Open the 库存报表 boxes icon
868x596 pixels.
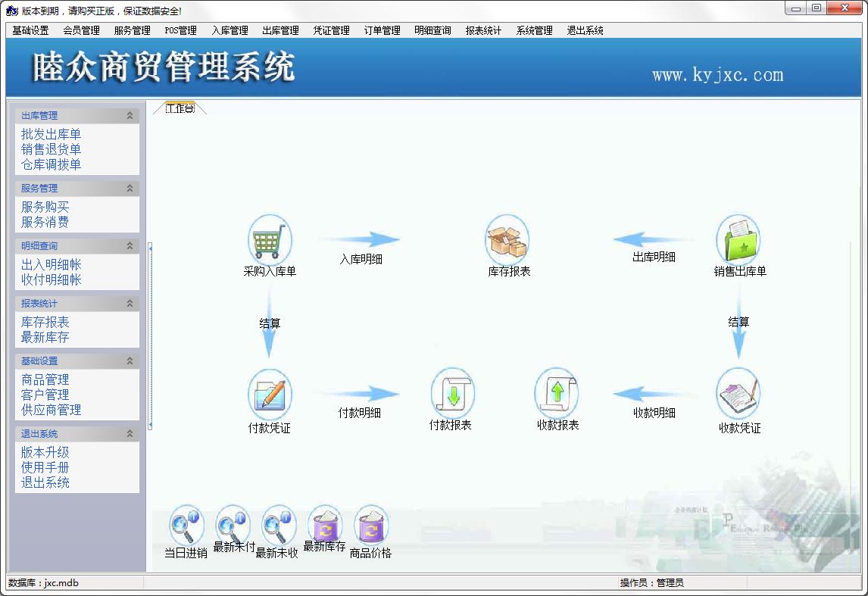[x=507, y=239]
